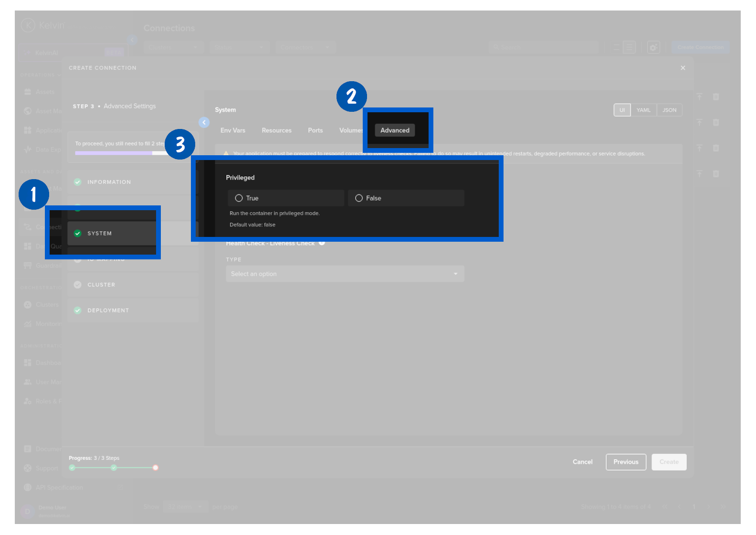Switch editor view to YAML
The width and height of the screenshot is (756, 535).
pos(643,110)
